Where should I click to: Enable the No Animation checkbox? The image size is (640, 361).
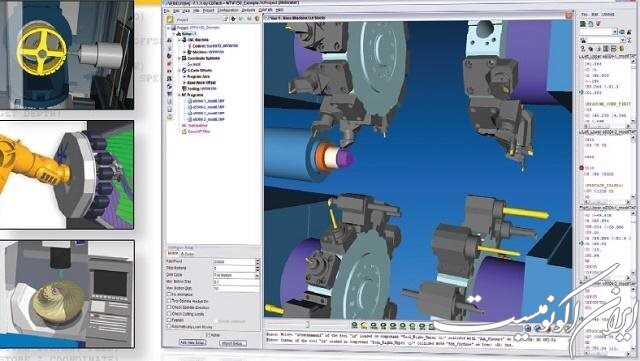169,294
